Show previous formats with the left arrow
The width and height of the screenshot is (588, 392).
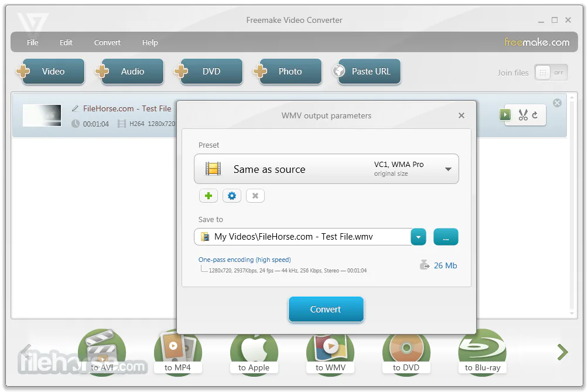coord(26,352)
